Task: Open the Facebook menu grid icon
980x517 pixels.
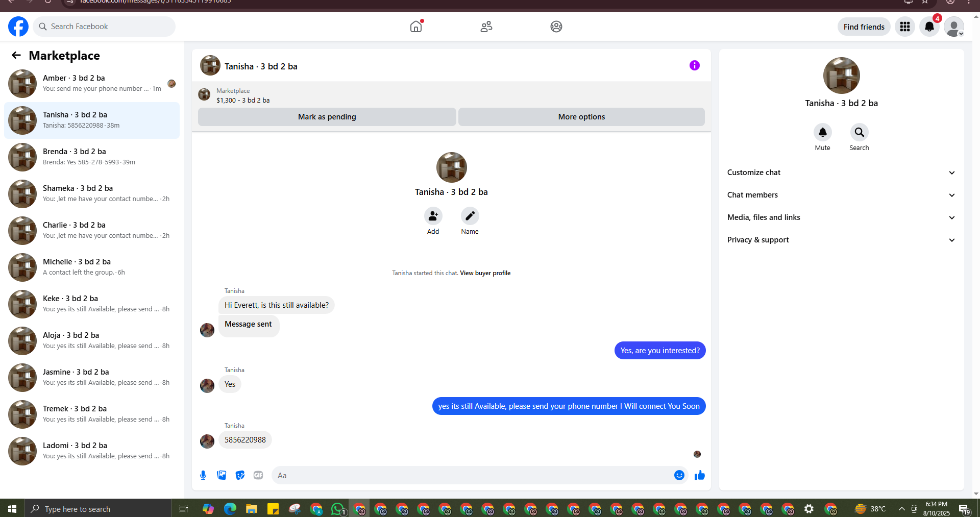Action: (x=905, y=27)
